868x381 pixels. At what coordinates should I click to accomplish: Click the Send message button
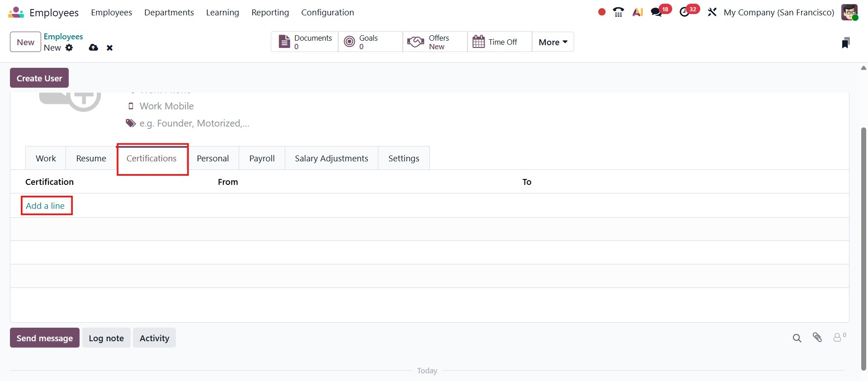pos(45,338)
